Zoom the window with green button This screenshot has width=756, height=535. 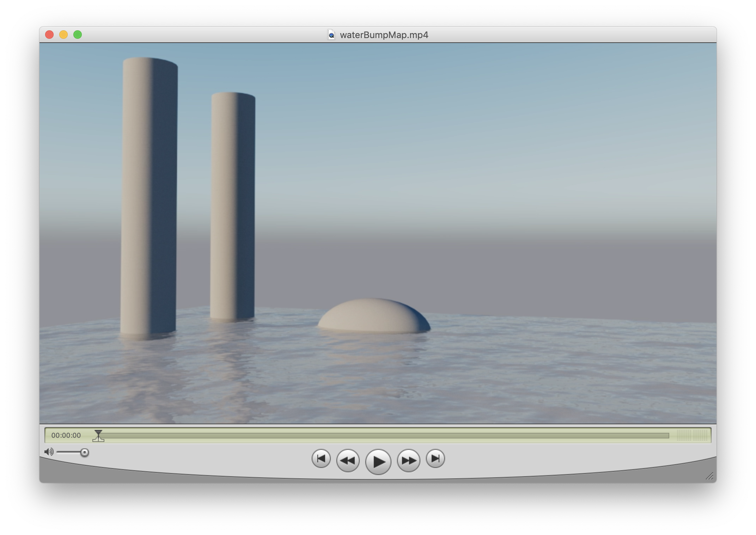click(78, 35)
